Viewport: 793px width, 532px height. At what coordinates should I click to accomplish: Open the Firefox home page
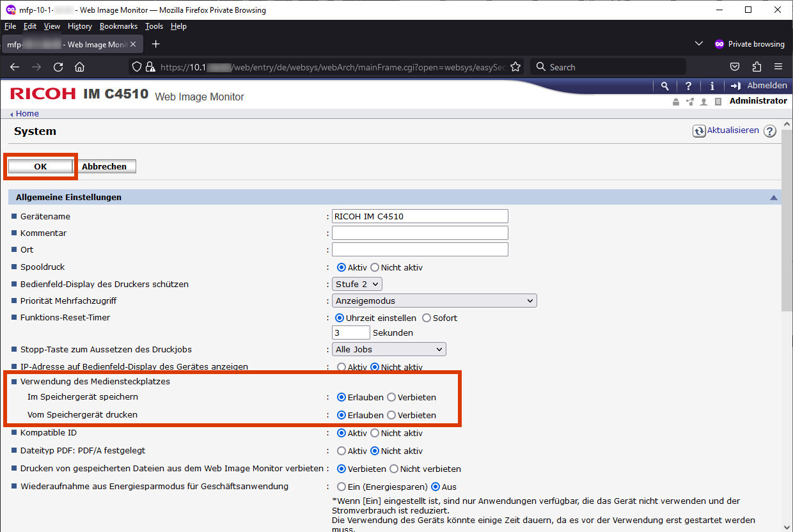pyautogui.click(x=79, y=67)
